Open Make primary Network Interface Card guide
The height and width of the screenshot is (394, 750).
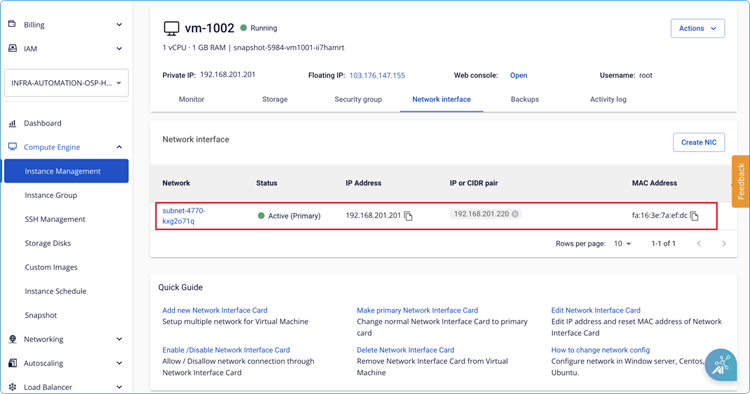[417, 310]
